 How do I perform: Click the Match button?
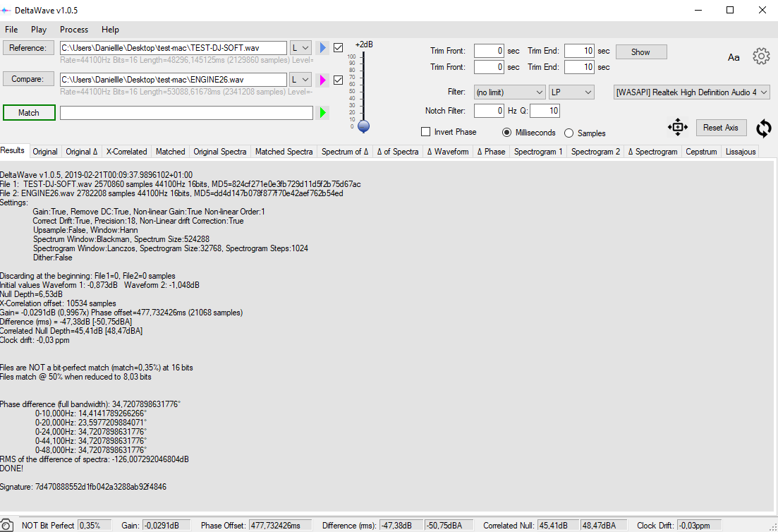(x=29, y=113)
